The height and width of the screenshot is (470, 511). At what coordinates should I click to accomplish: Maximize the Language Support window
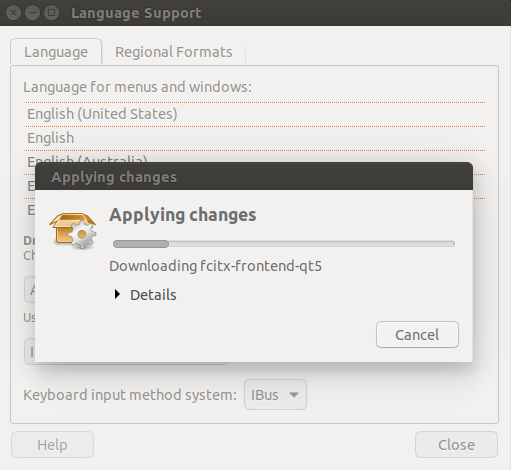pos(52,13)
